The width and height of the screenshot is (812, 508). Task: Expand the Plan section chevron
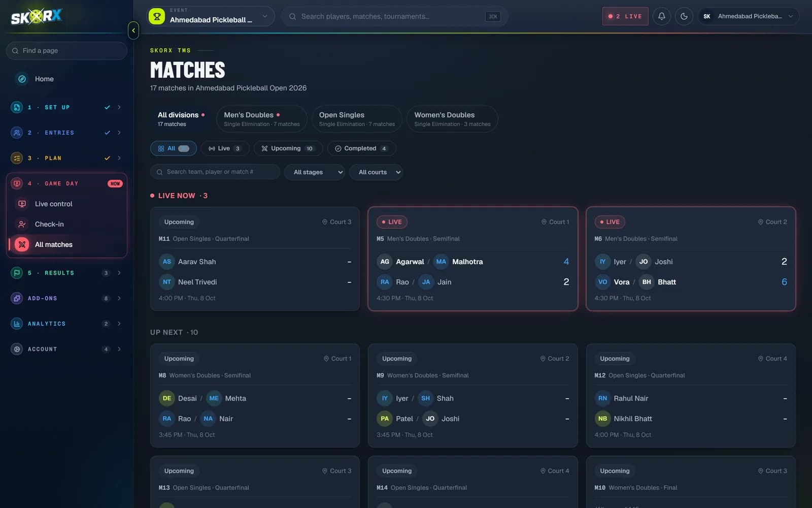point(119,158)
